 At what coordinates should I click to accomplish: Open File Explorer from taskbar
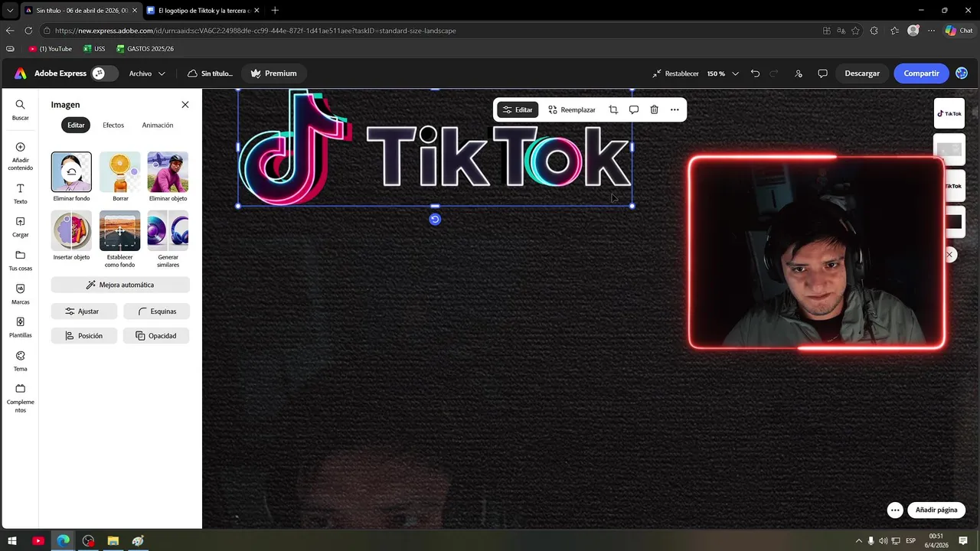(113, 541)
